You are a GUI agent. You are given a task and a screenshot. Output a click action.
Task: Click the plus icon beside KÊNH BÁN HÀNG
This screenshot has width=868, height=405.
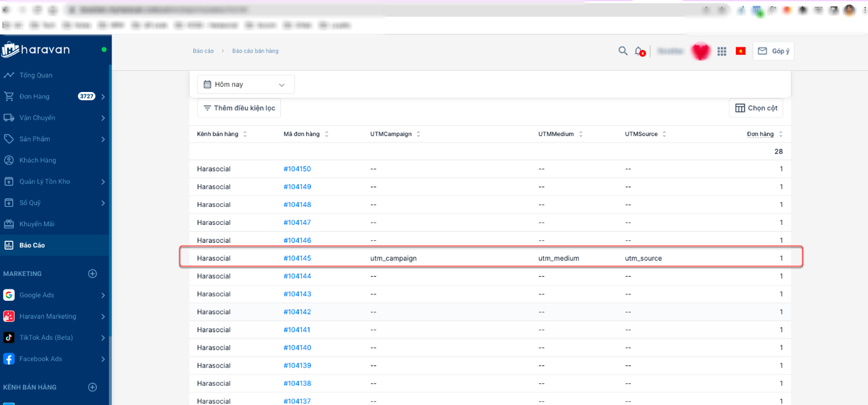[93, 387]
